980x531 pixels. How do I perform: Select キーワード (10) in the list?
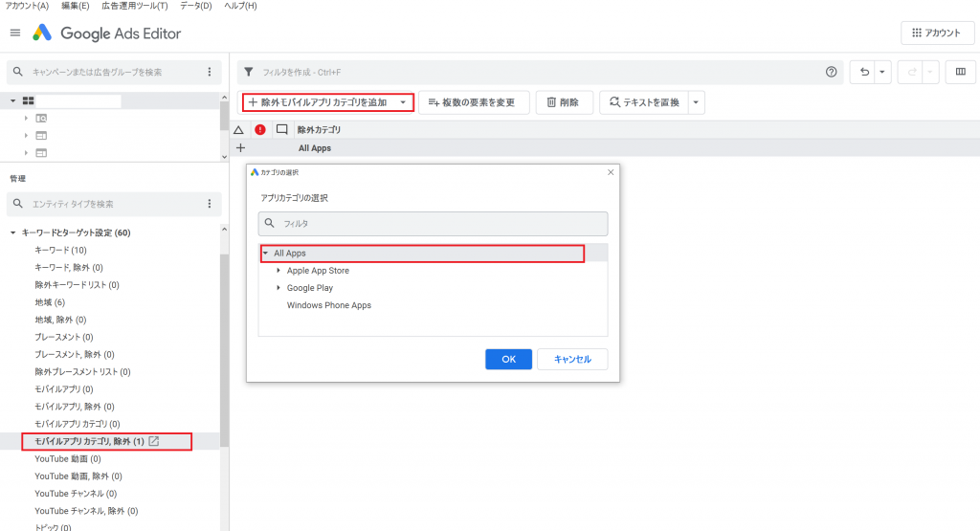pyautogui.click(x=60, y=250)
